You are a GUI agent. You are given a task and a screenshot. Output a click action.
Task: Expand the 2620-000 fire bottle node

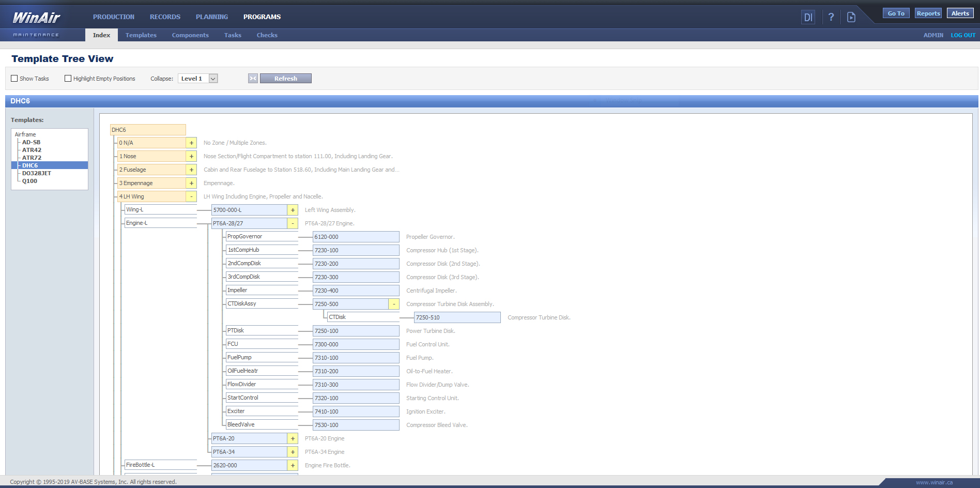coord(293,466)
